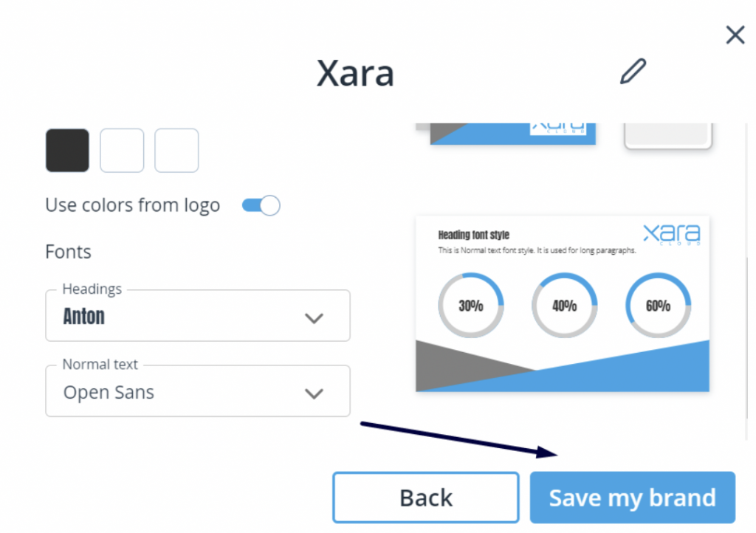Click the 40% circular chart in the preview
Viewport: 756px width, 533px height.
point(565,306)
